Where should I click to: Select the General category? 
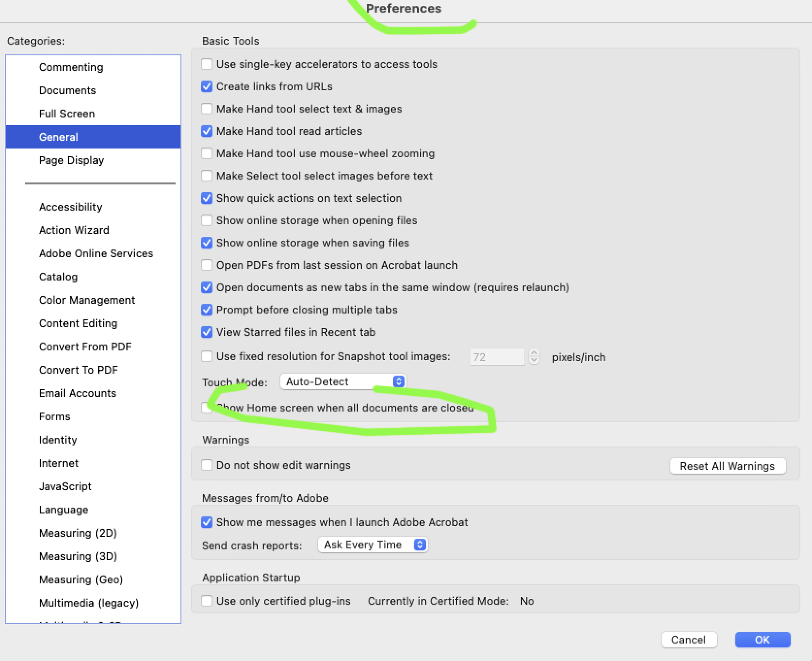(93, 137)
